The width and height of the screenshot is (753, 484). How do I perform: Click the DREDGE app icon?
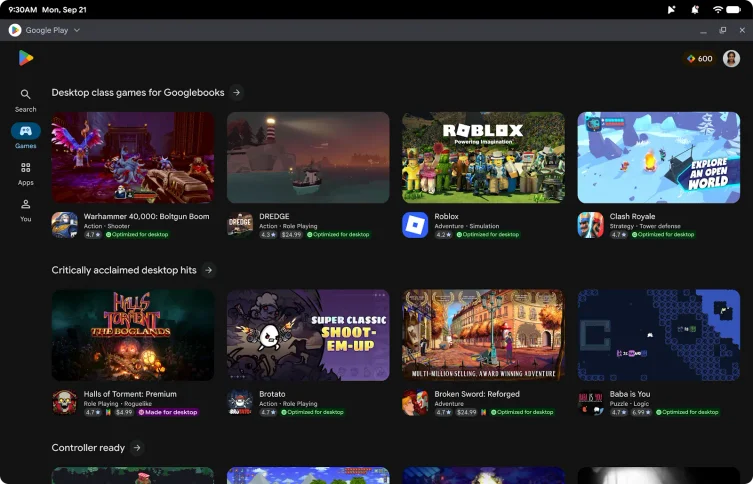click(240, 225)
